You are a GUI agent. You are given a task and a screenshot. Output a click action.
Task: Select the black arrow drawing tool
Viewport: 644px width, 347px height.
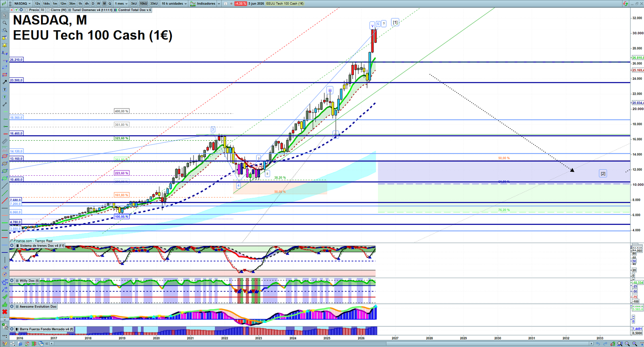pyautogui.click(x=4, y=82)
